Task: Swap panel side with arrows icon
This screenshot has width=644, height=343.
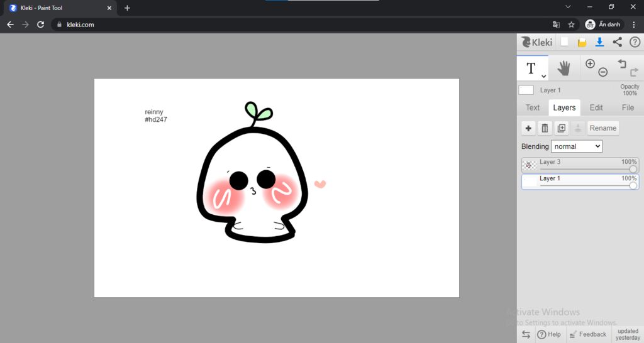Action: 526,334
